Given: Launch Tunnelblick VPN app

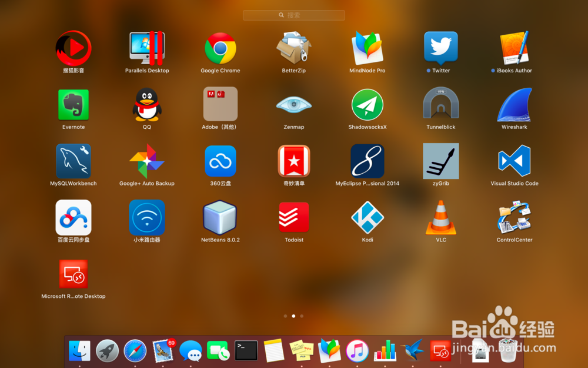Looking at the screenshot, I should click(x=440, y=104).
